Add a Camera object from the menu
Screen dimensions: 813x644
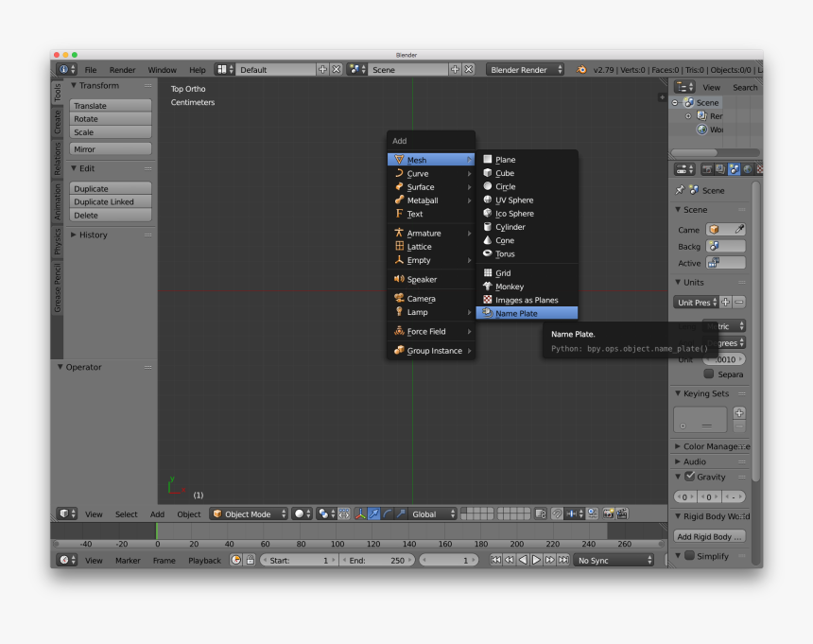click(x=431, y=298)
